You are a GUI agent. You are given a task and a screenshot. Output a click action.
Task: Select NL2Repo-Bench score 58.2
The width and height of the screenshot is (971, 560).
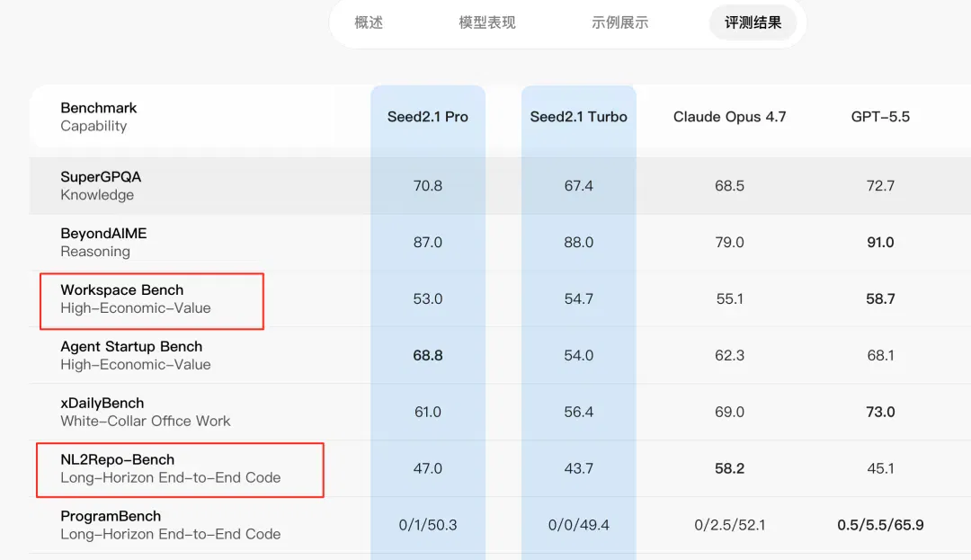tap(729, 469)
